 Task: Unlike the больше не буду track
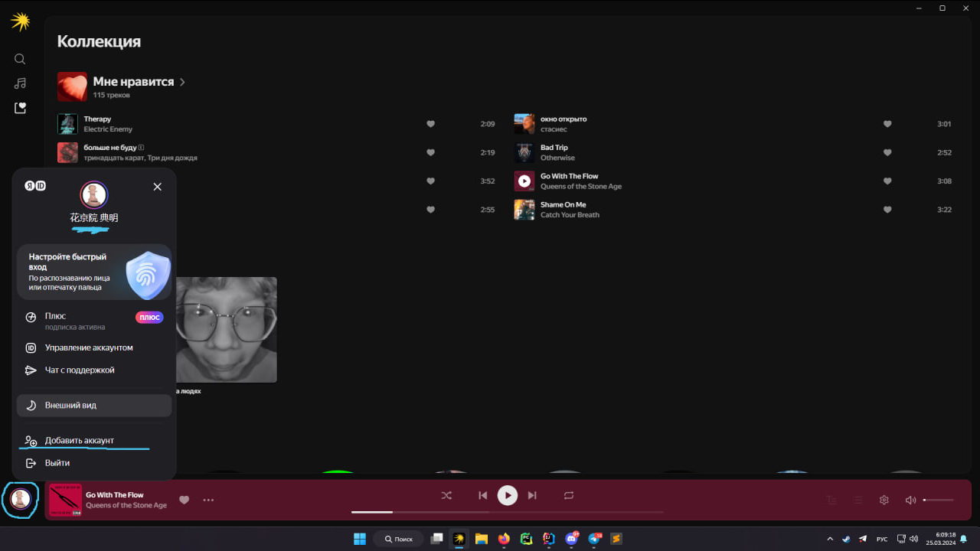[x=430, y=152]
